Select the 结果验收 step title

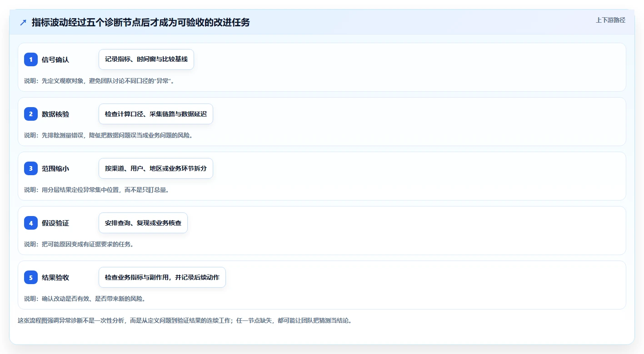point(55,277)
